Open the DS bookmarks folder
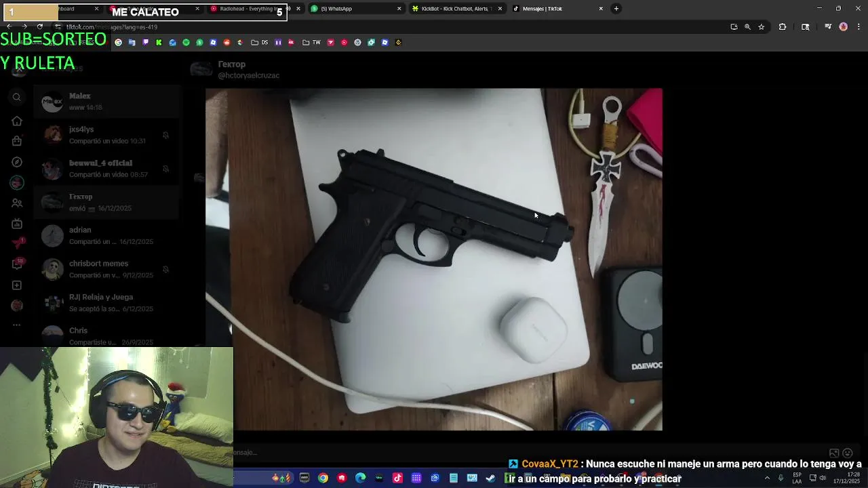The width and height of the screenshot is (868, 488). click(260, 42)
